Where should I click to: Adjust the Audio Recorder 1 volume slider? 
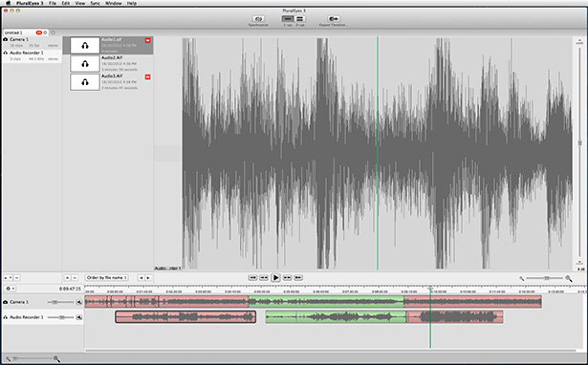pyautogui.click(x=60, y=317)
